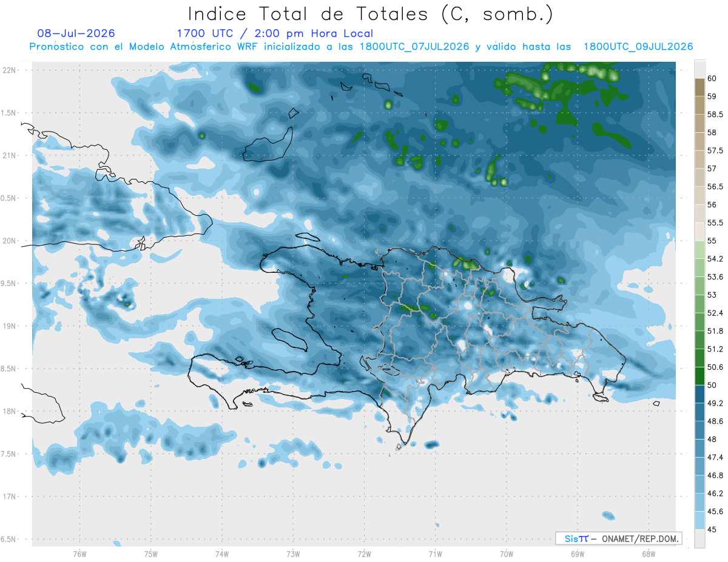728x562 pixels.
Task: Click the 'Pronóstico con el Modelo Atmósferico WRF' line
Action: (x=362, y=47)
